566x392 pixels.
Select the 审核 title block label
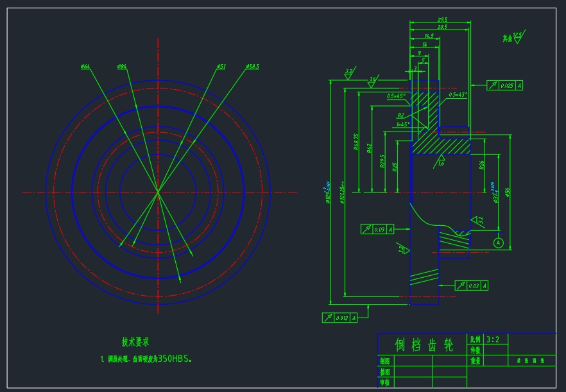(x=386, y=382)
